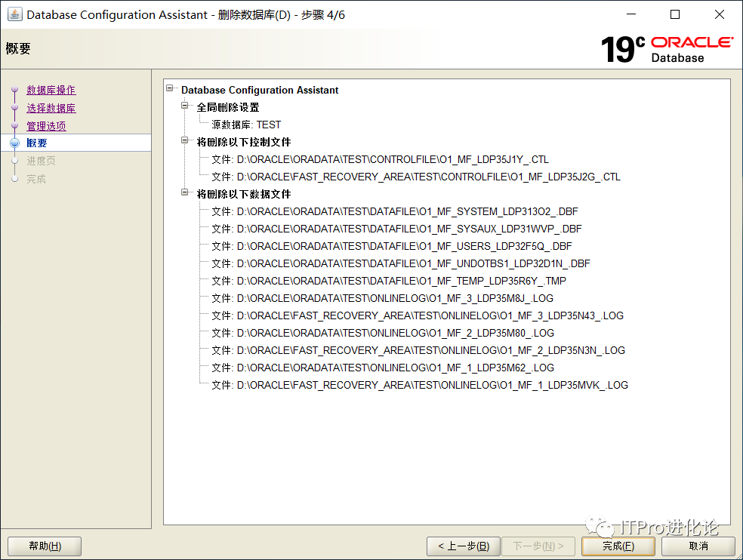
Task: Collapse the 全局删除设置 tree node
Action: point(185,106)
